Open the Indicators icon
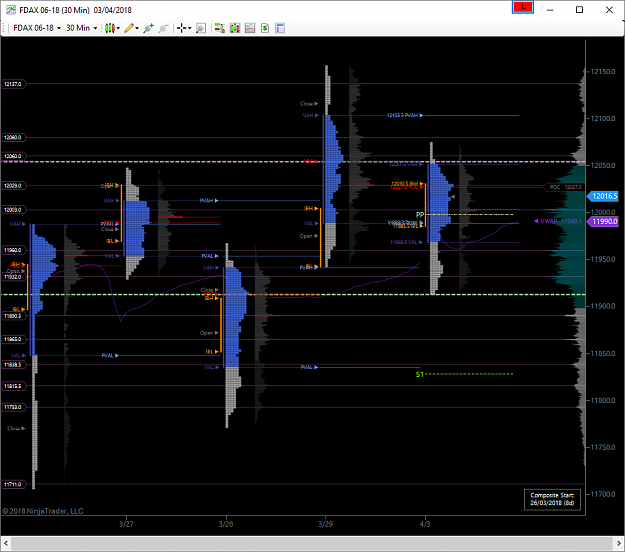This screenshot has width=625, height=552. pos(250,28)
